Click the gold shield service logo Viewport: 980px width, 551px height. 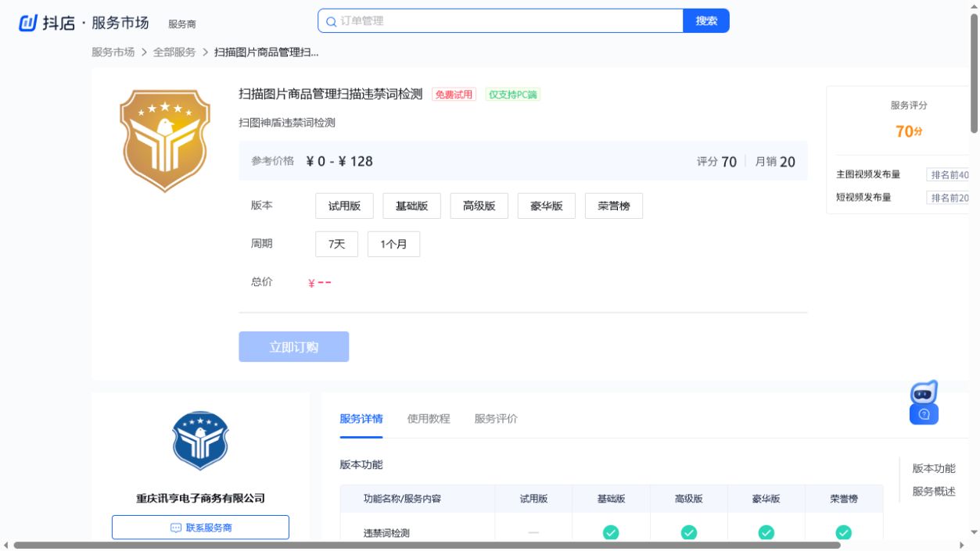coord(165,140)
